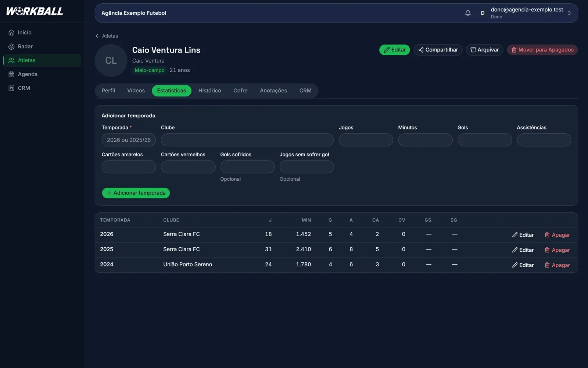Edit the 2026 season row

point(523,235)
